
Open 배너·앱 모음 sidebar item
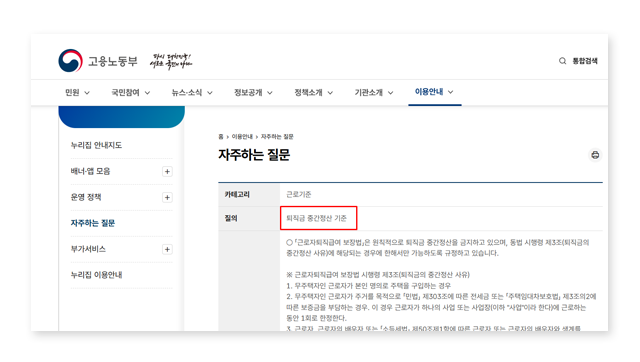(90, 171)
